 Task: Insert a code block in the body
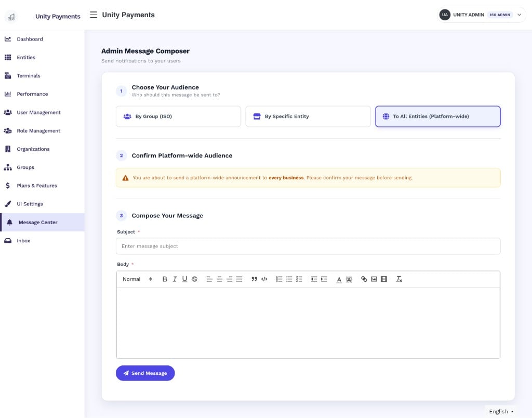pyautogui.click(x=264, y=279)
